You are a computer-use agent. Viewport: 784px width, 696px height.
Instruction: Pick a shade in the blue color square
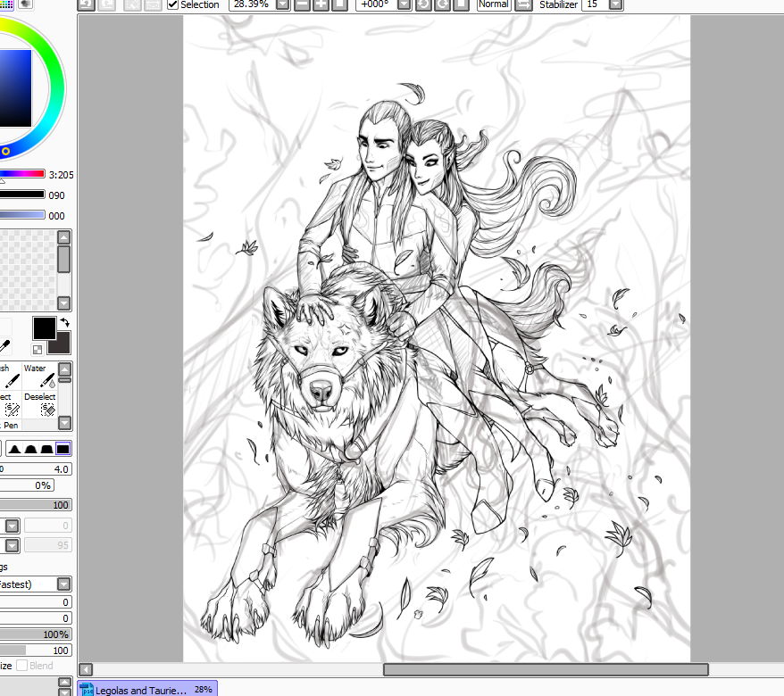(x=15, y=88)
